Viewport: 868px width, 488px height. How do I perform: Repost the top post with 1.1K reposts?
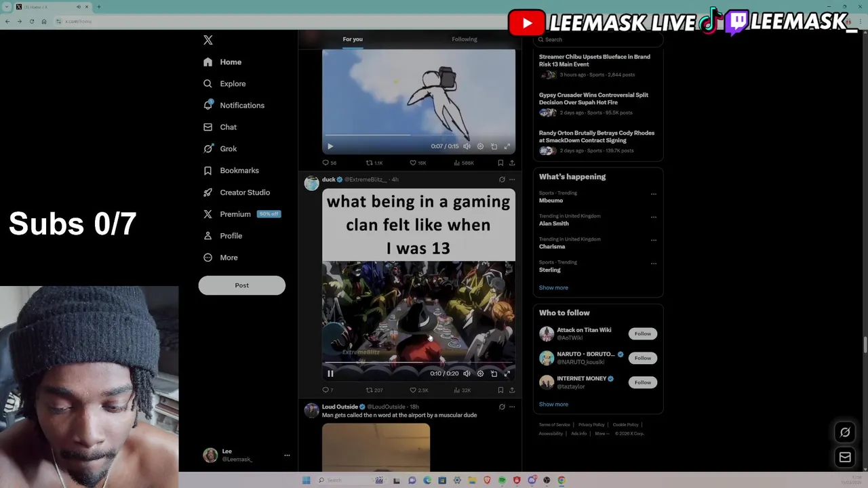[x=374, y=163]
